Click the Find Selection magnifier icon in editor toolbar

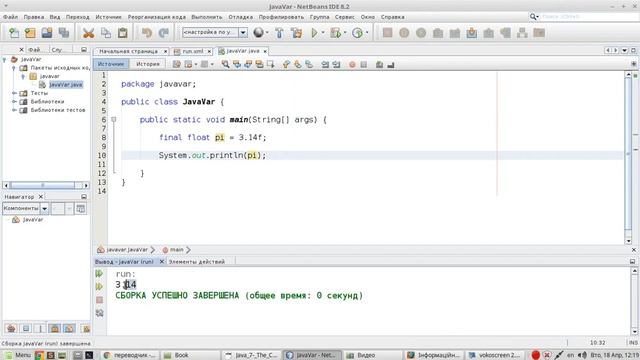click(225, 64)
